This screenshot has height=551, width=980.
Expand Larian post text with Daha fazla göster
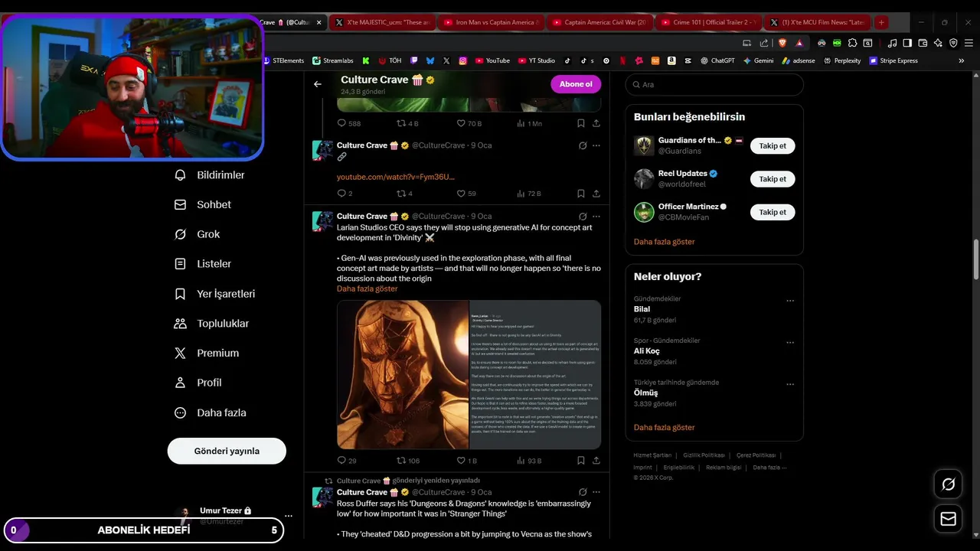[x=367, y=289]
